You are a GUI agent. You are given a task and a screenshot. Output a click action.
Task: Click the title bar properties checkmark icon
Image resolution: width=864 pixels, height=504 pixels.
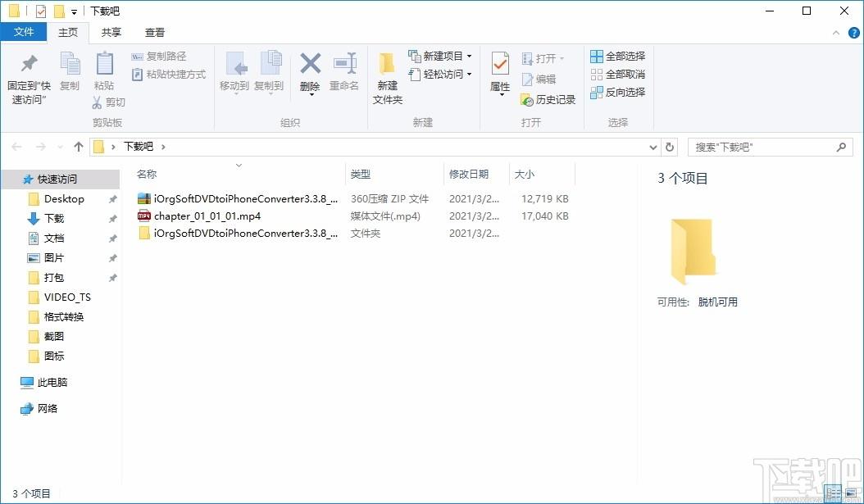tap(41, 11)
